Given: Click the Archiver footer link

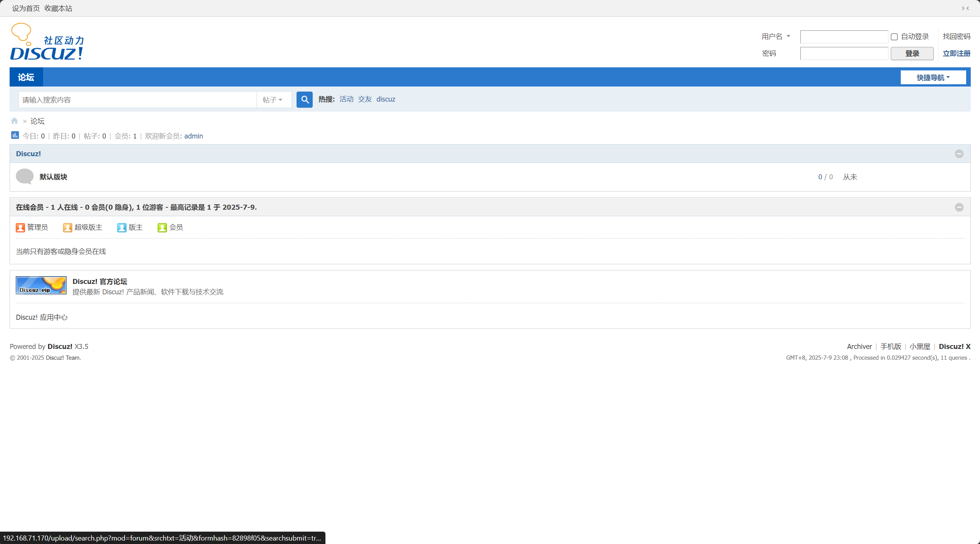Looking at the screenshot, I should 859,347.
